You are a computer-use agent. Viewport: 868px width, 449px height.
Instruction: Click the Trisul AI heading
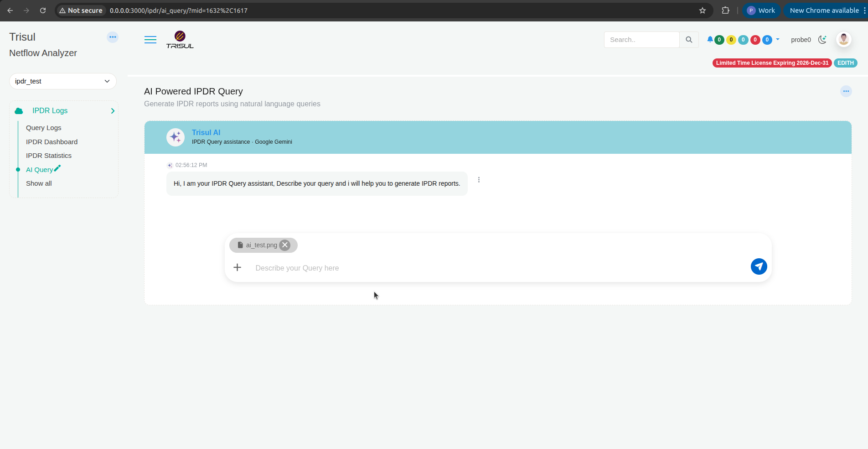click(206, 132)
